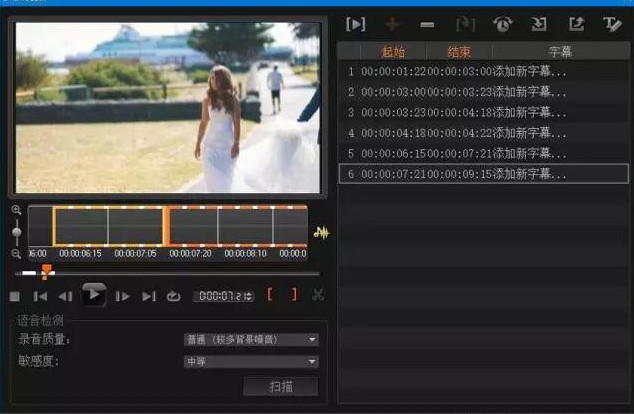The image size is (634, 414).
Task: Step forward one frame
Action: click(x=122, y=296)
